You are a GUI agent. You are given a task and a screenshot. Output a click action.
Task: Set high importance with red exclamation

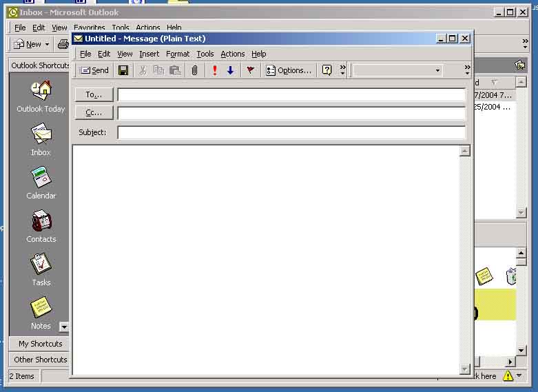214,70
